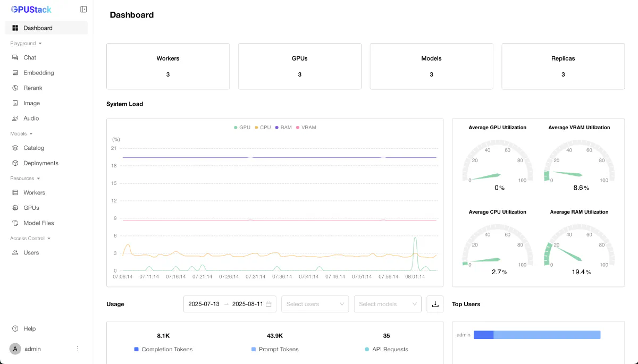Viewport: 638px width, 364px height.
Task: Click the Chat bubble icon
Action: pos(15,57)
